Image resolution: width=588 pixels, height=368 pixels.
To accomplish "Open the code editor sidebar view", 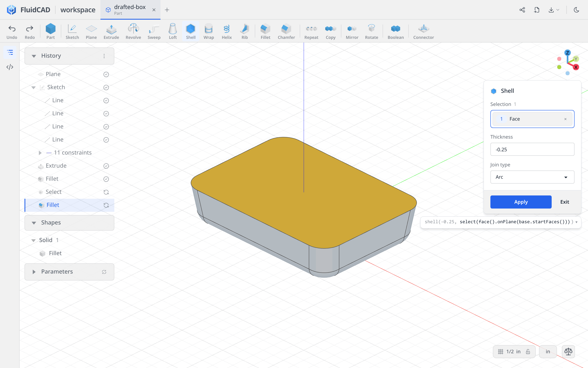I will click(x=10, y=67).
